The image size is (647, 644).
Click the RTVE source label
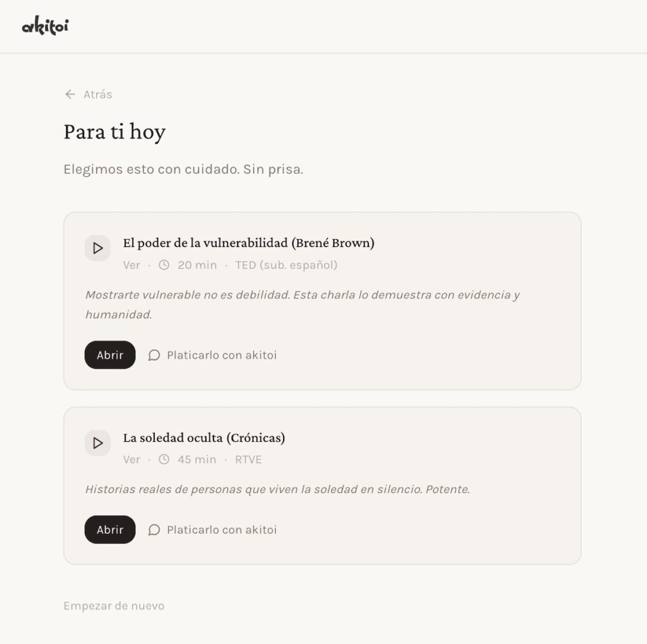[x=248, y=459]
